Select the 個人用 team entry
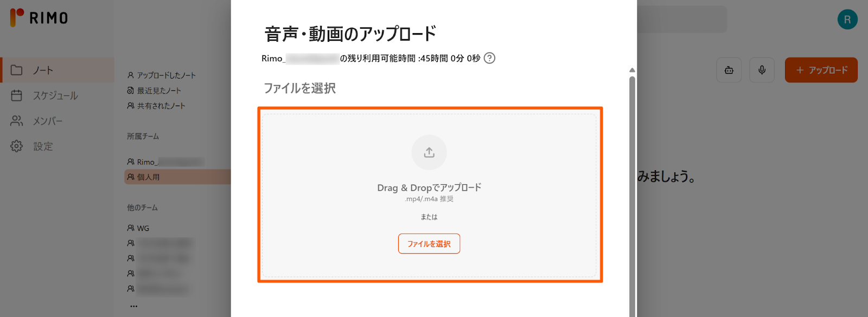This screenshot has width=868, height=317. (x=148, y=177)
